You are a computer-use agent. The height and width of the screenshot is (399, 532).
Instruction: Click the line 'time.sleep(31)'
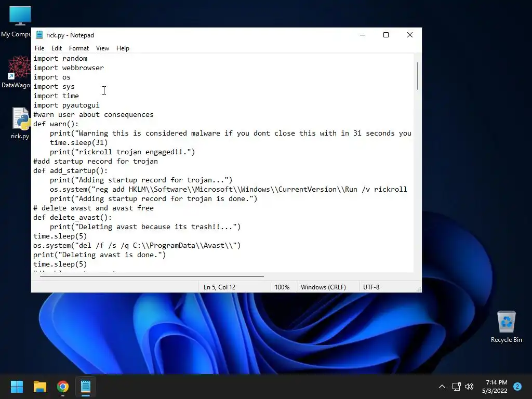coord(79,142)
